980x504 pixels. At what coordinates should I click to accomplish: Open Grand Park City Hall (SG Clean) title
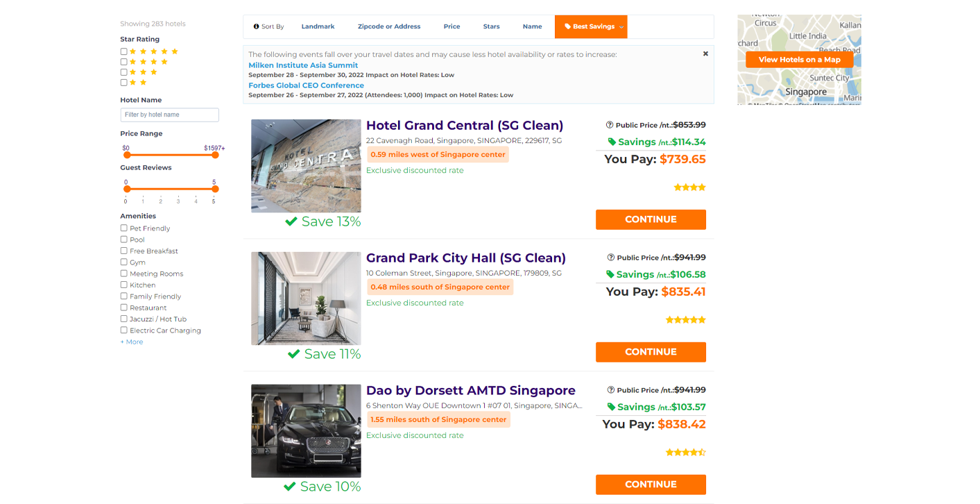point(466,258)
